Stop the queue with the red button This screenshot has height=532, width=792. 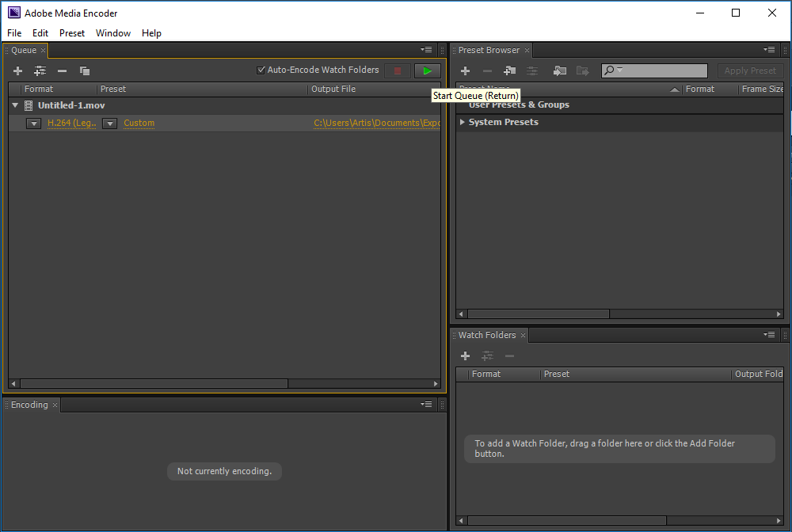click(x=398, y=70)
